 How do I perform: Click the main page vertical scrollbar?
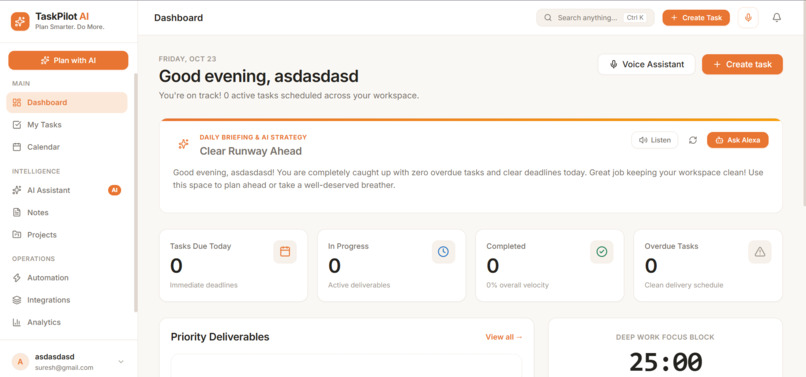click(803, 103)
